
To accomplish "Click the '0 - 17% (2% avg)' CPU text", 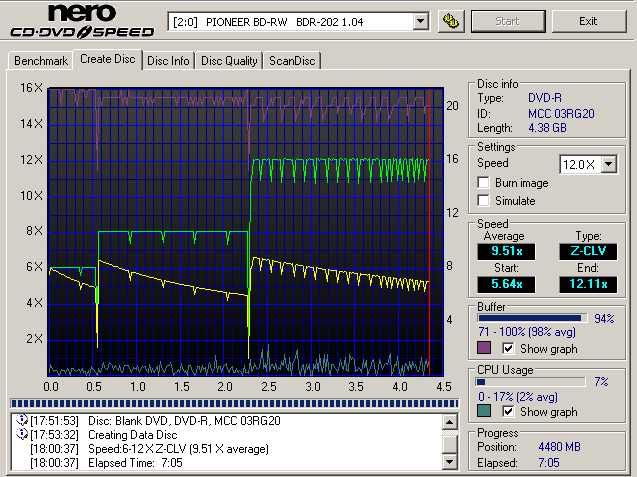I will [x=518, y=397].
